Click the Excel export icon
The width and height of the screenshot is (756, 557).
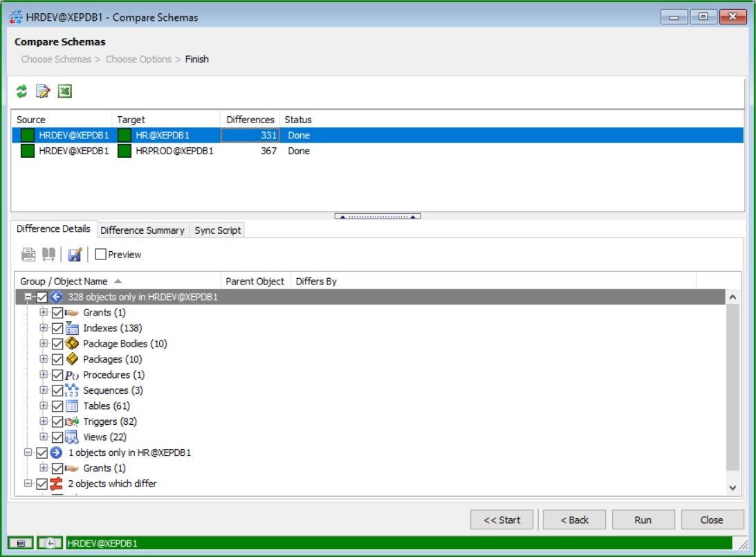(64, 91)
